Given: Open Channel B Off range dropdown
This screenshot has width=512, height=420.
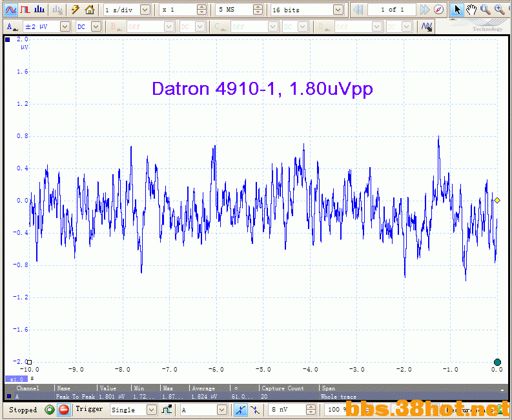Looking at the screenshot, I should click(169, 26).
